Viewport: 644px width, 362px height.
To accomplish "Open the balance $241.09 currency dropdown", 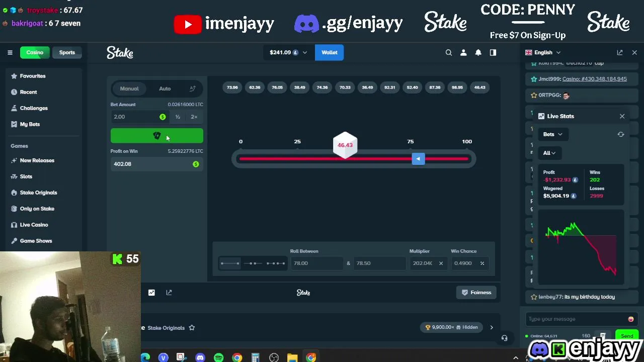I will tap(288, 52).
